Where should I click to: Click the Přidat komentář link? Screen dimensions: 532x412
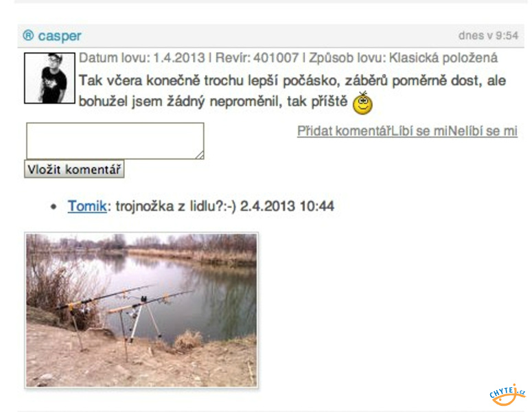tap(344, 131)
